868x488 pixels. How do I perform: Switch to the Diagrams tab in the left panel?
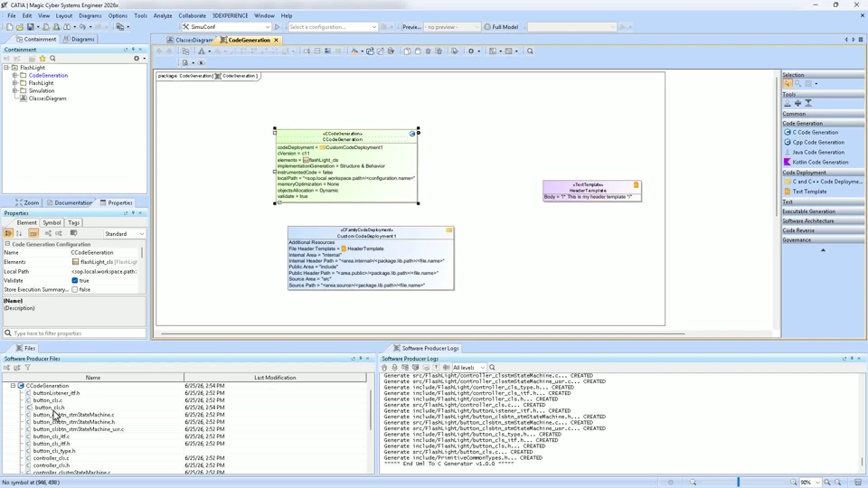click(79, 39)
